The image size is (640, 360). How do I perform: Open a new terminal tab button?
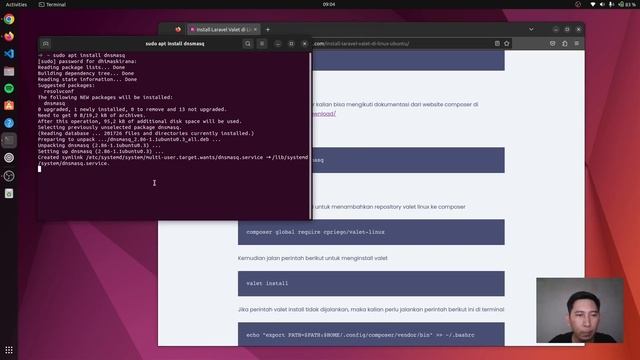(46, 44)
